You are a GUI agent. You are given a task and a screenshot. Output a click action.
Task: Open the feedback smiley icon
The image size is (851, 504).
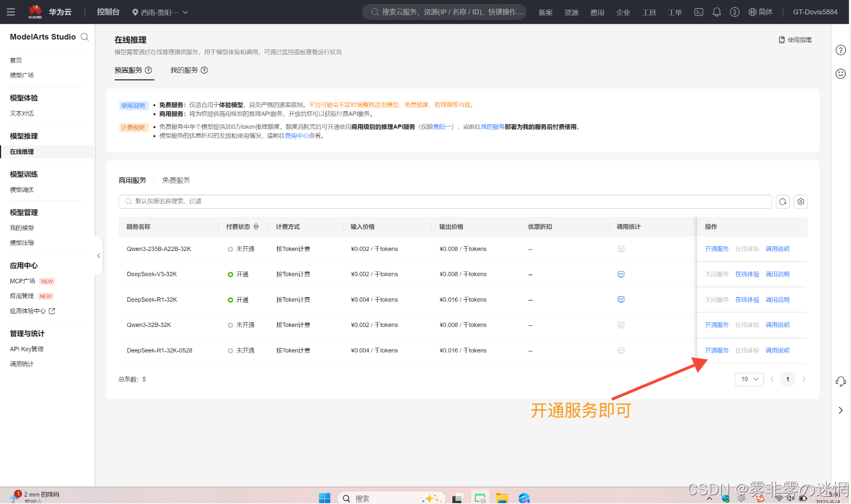click(841, 73)
